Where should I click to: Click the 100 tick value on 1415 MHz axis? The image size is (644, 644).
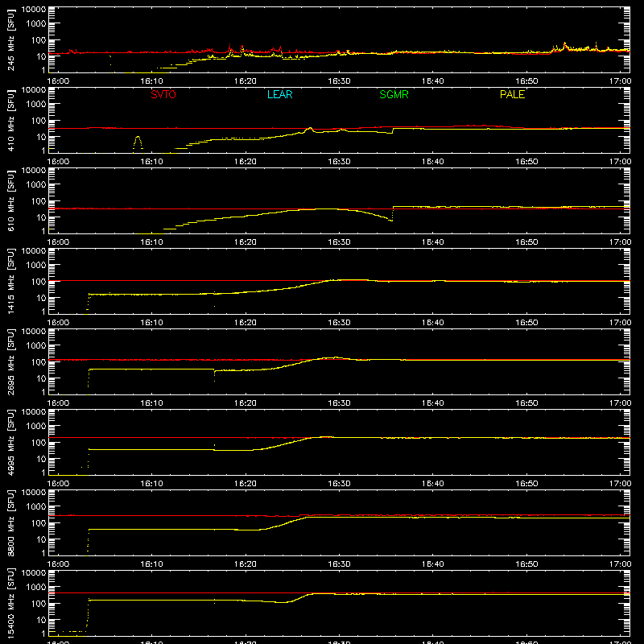(39, 282)
